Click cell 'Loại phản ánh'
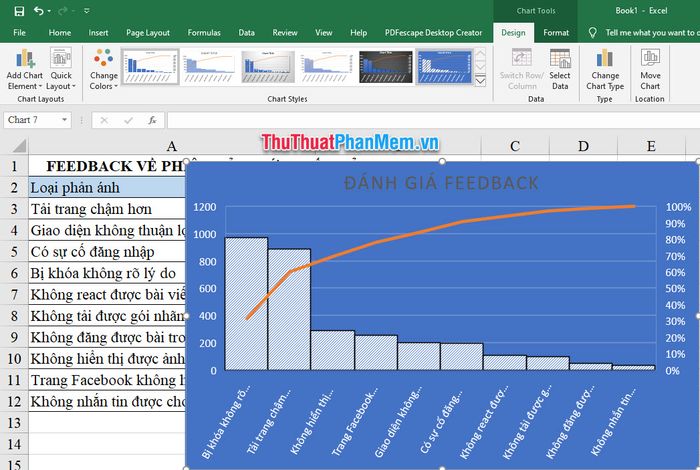Image resolution: width=700 pixels, height=470 pixels. coord(107,187)
